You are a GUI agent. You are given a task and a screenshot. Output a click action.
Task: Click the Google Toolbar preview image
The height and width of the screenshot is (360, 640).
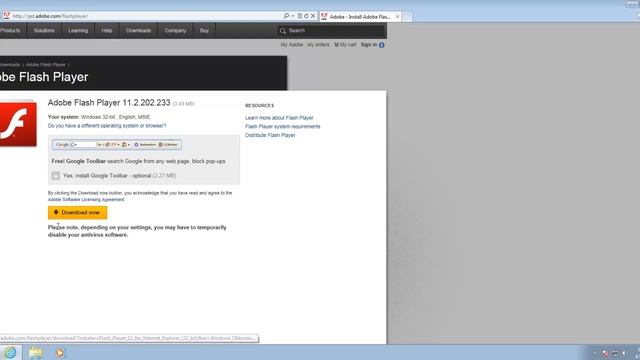[117, 144]
